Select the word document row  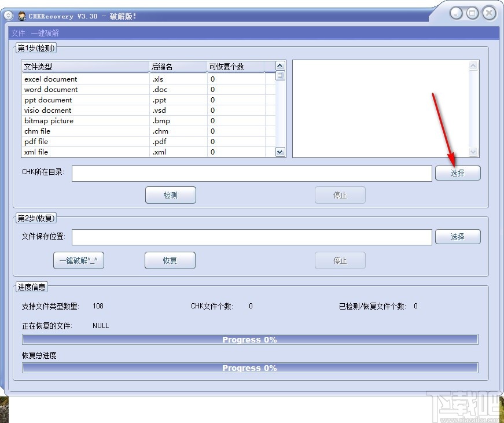tap(149, 89)
